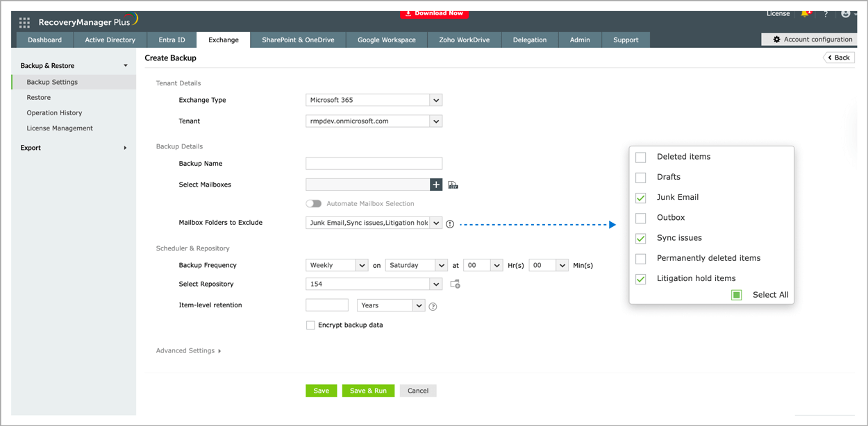Open the retention Years unit dropdown

[391, 305]
